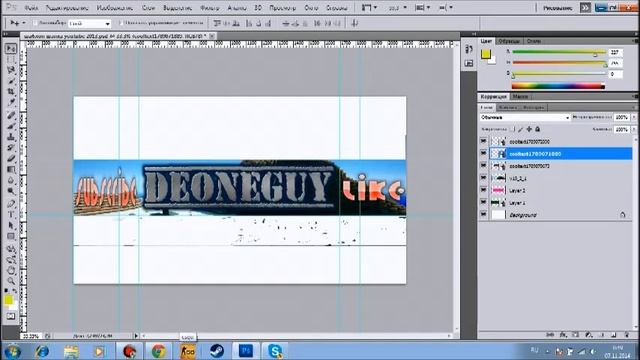Open the Файл menu
The image size is (640, 360).
31,8
